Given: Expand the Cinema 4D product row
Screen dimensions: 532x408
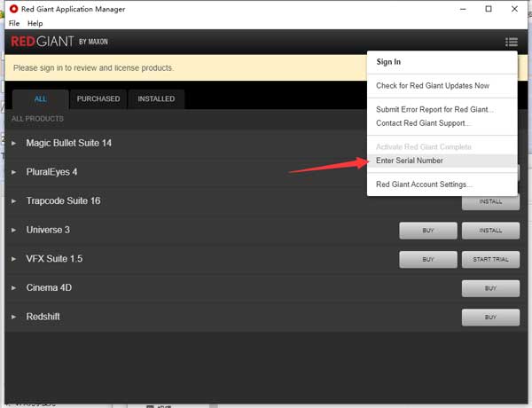Looking at the screenshot, I should pyautogui.click(x=14, y=288).
